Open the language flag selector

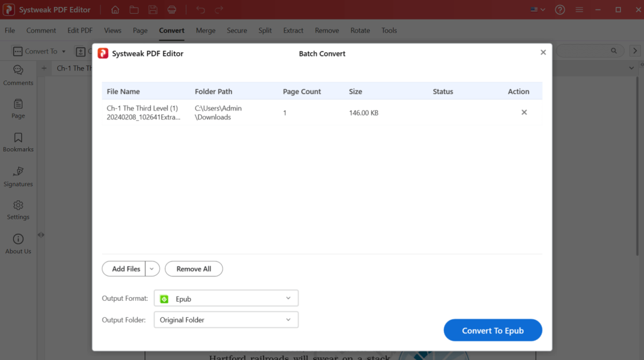(538, 9)
